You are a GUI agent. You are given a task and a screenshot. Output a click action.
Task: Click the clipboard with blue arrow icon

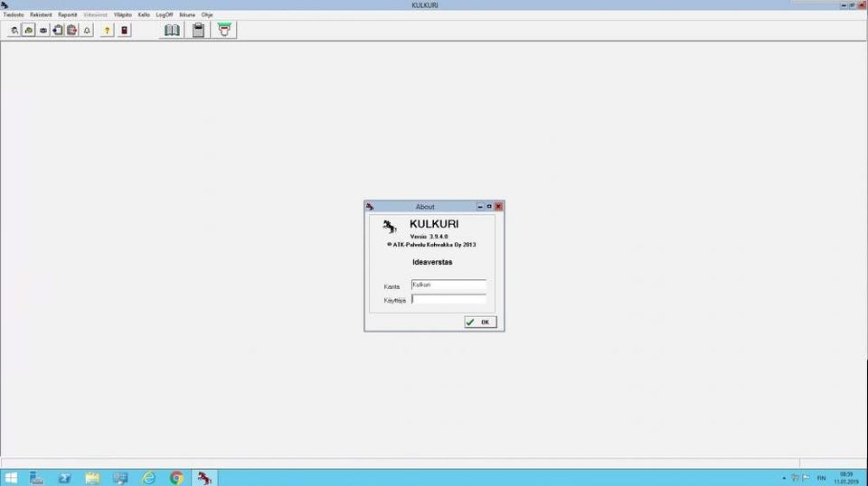58,31
